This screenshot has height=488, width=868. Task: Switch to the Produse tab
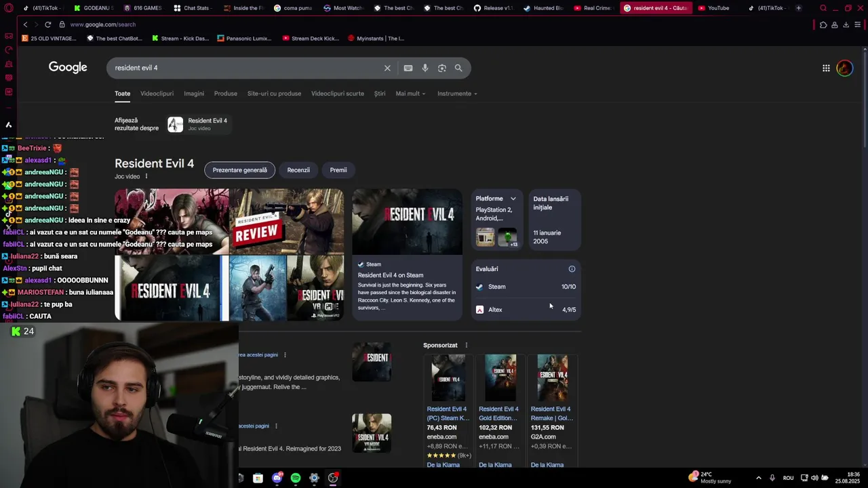tap(226, 94)
